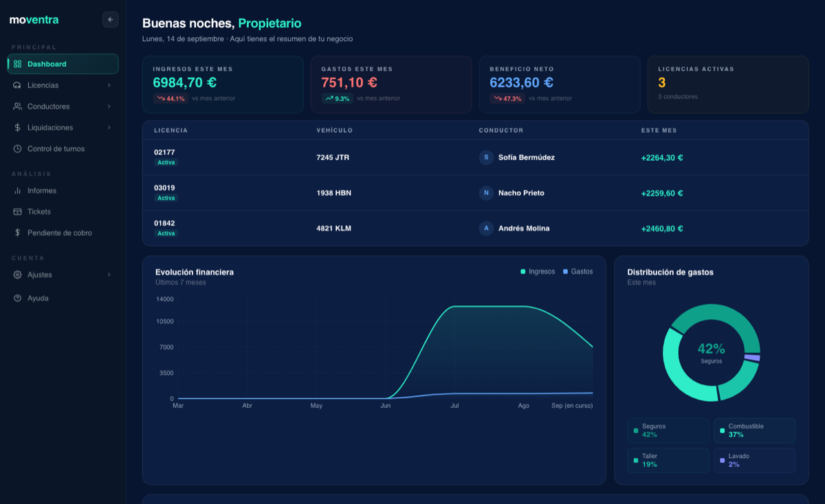Click the Control de turnos clock icon
825x504 pixels.
tap(18, 149)
